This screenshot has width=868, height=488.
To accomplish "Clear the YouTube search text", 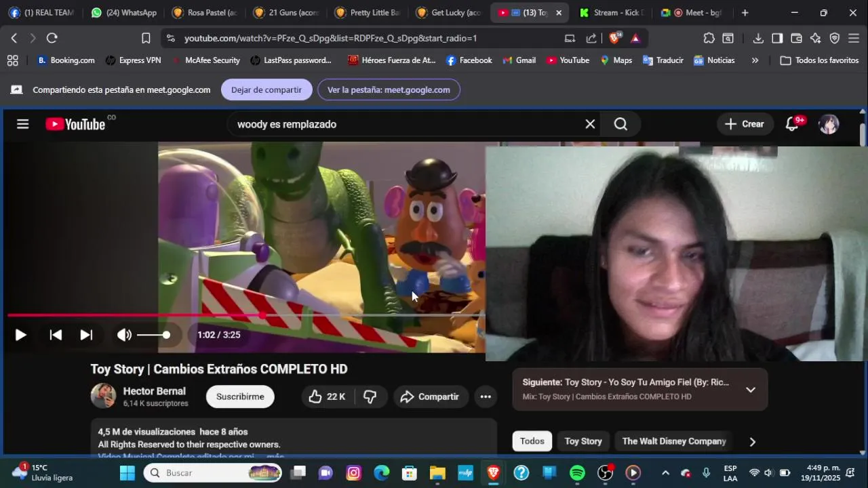I will pos(590,124).
